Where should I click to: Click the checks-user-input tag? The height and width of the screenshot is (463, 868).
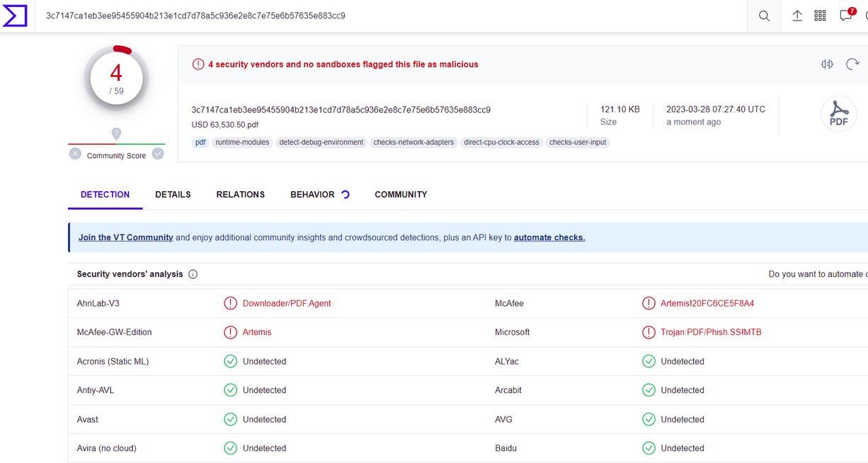pyautogui.click(x=578, y=142)
